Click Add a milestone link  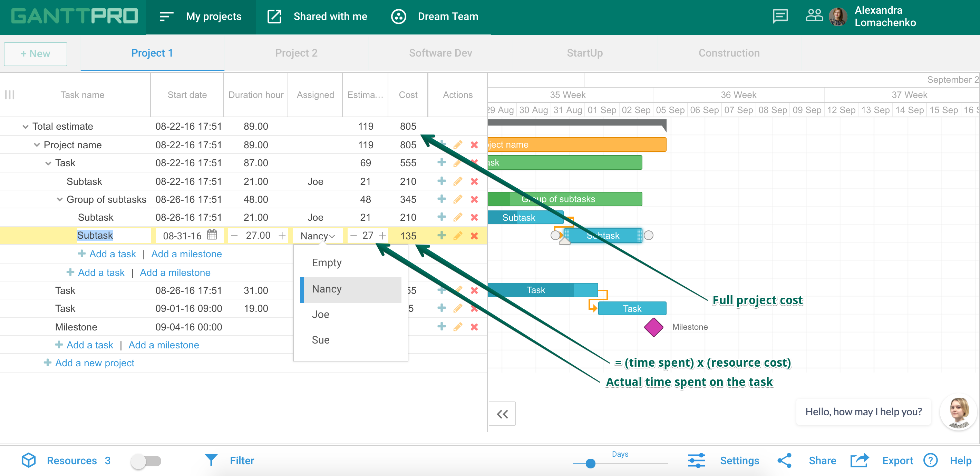186,254
